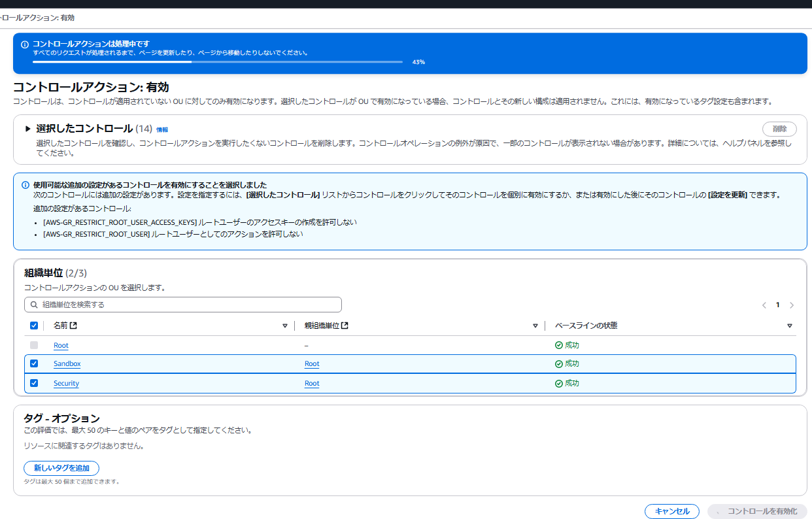Click the 削除 button
The image size is (812, 519).
tap(779, 129)
